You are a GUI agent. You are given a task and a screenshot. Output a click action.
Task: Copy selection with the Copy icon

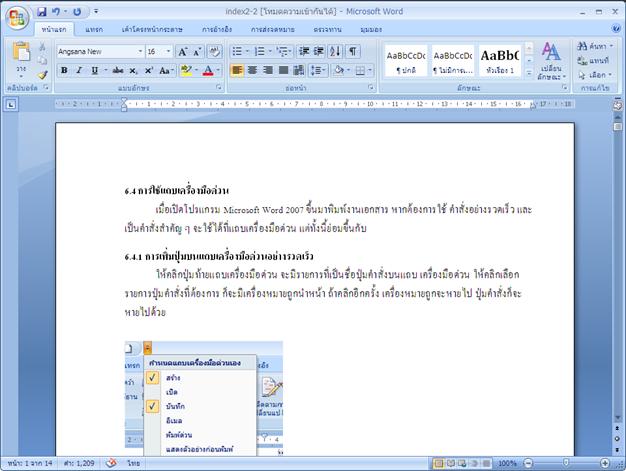point(42,60)
